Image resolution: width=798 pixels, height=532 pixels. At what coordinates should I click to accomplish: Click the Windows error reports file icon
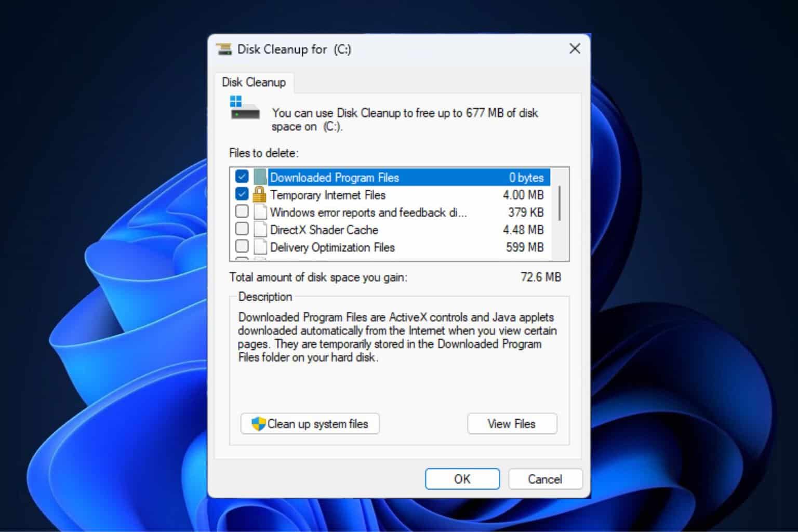tap(260, 212)
